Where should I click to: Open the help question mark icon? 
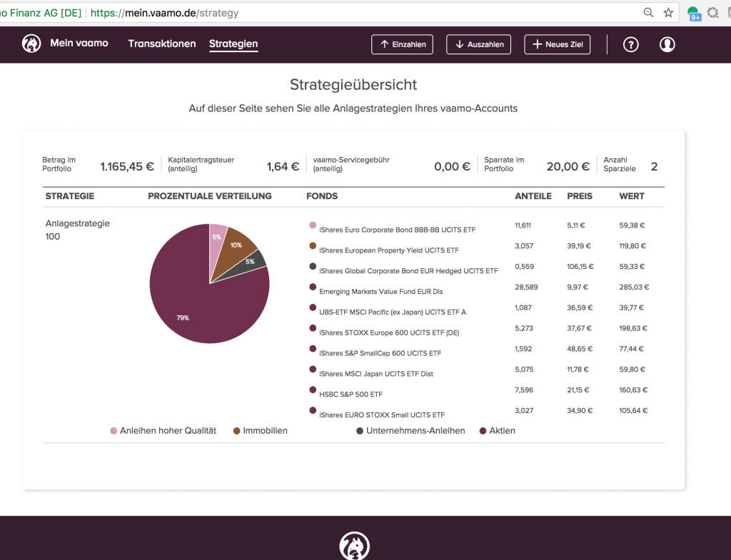tap(631, 45)
